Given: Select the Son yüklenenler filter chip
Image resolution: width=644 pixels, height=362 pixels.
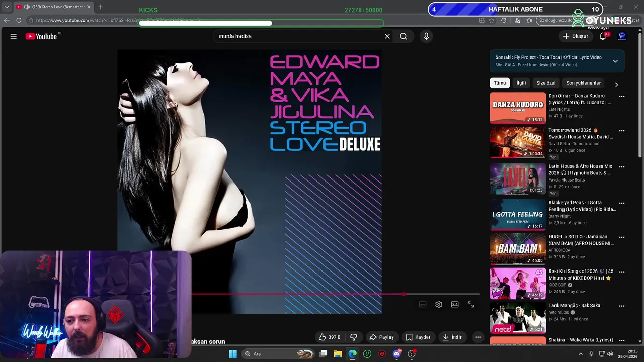Looking at the screenshot, I should (x=584, y=83).
